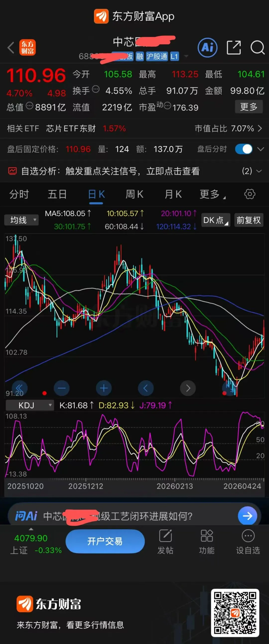Tap the 120:114.32 moving average label
This screenshot has height=644, width=269.
coord(176,226)
